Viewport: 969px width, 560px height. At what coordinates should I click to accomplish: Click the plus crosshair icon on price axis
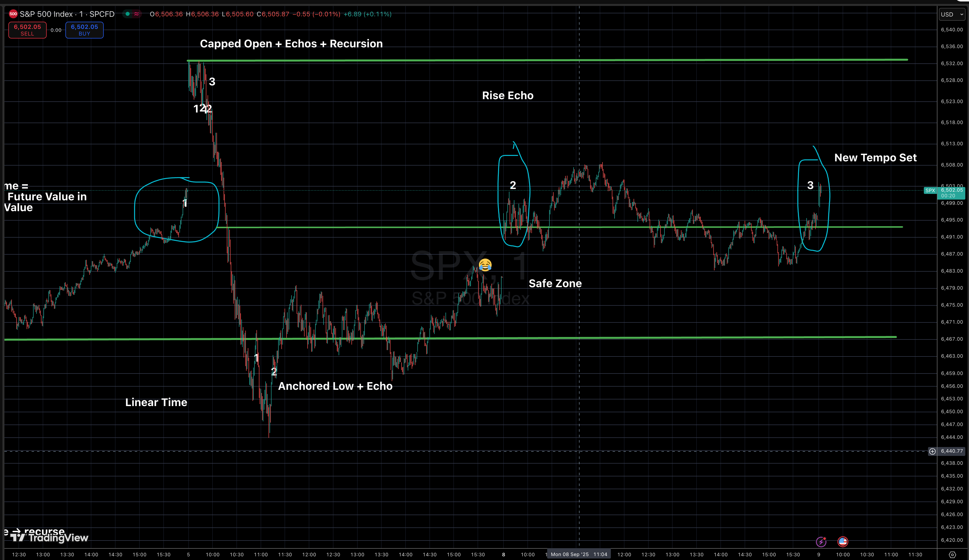point(932,451)
